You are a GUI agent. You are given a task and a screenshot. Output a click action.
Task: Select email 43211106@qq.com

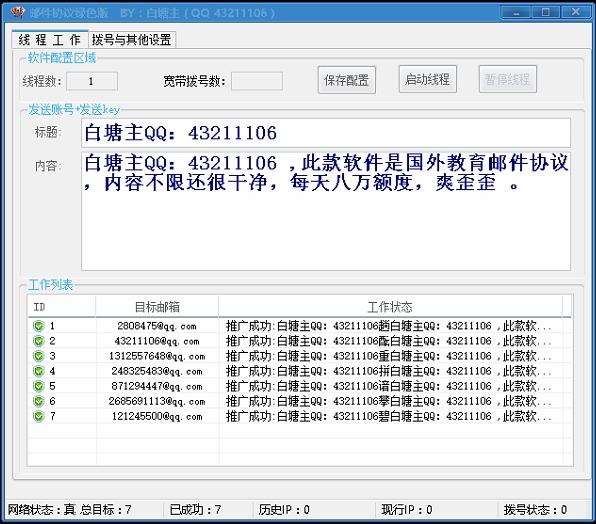pyautogui.click(x=157, y=341)
